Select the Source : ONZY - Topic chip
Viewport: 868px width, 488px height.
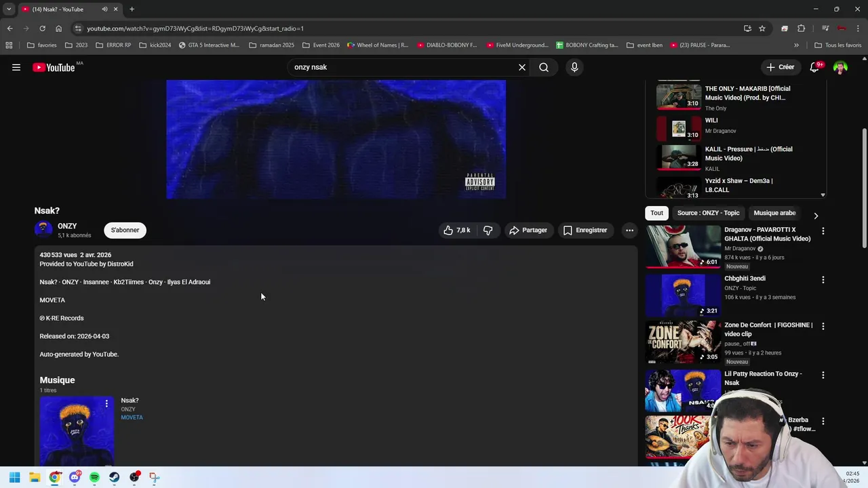click(708, 213)
